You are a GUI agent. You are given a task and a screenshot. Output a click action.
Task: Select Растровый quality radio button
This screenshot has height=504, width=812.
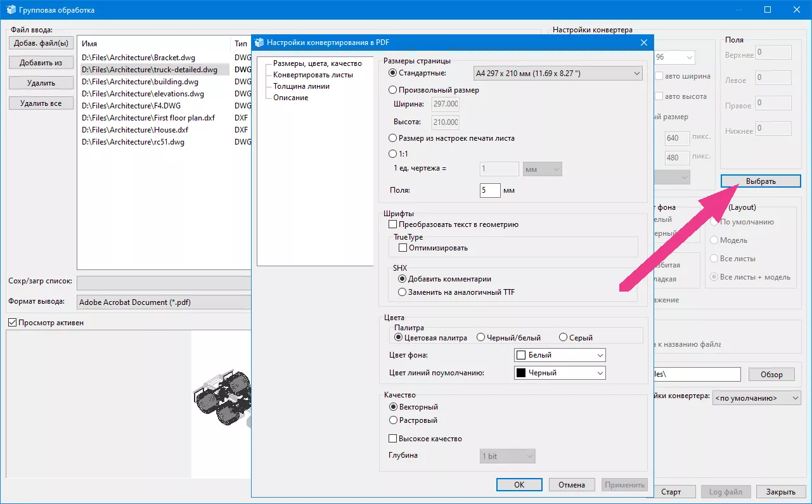coord(392,420)
